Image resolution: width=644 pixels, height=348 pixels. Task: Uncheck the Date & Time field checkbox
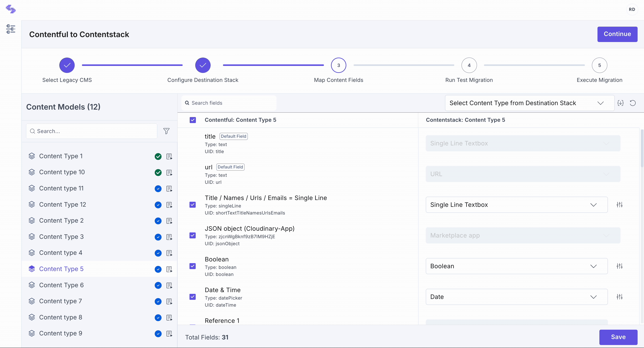[192, 297]
